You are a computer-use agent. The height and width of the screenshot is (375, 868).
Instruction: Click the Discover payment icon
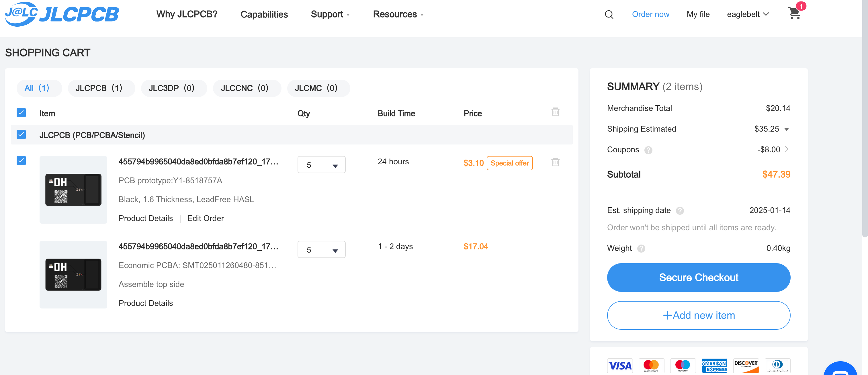point(746,366)
